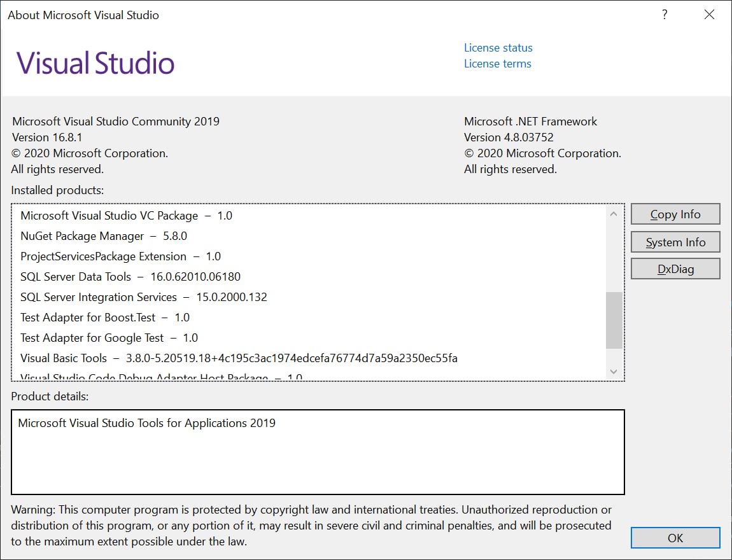
Task: Click the help question mark icon
Action: coord(665,15)
